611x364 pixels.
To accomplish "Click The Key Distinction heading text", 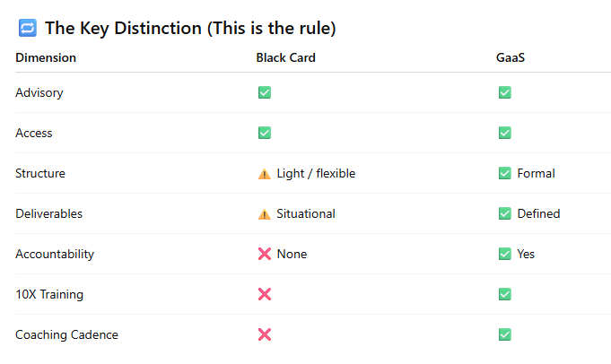I will coord(190,29).
